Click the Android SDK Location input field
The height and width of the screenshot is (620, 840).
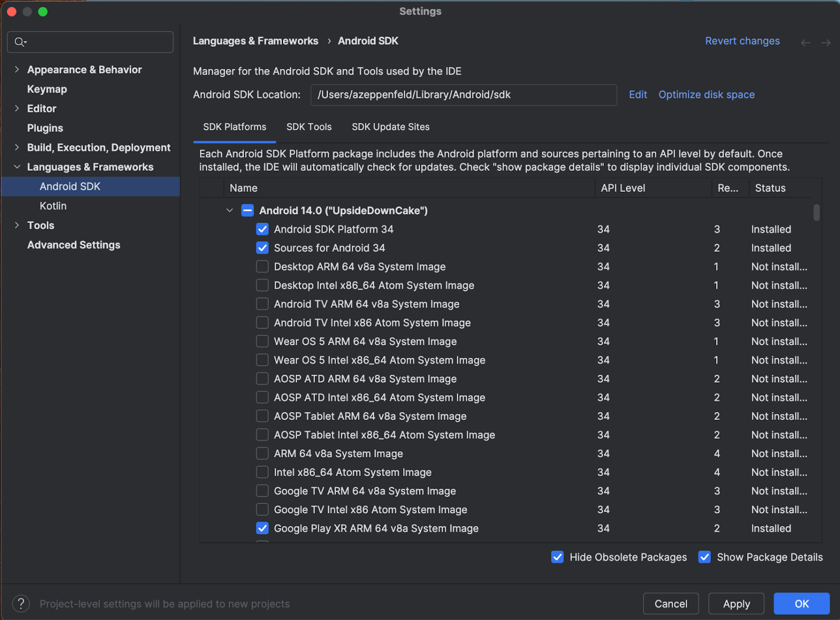click(x=463, y=95)
